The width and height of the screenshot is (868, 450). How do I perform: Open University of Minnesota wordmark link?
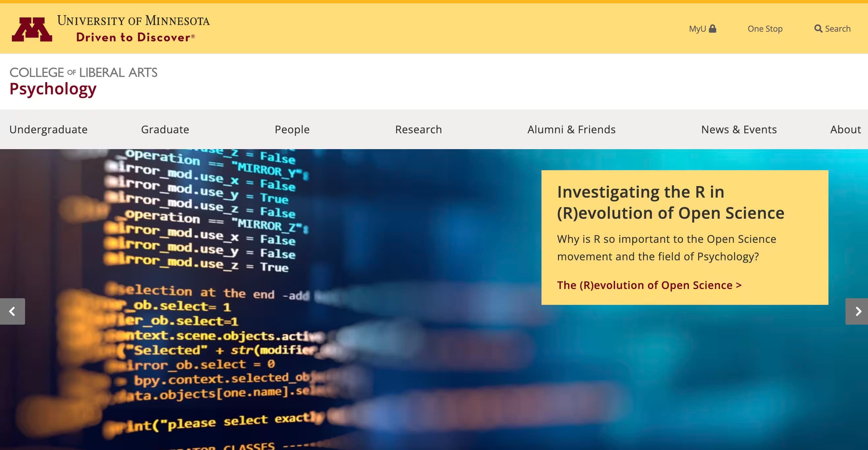pos(134,20)
